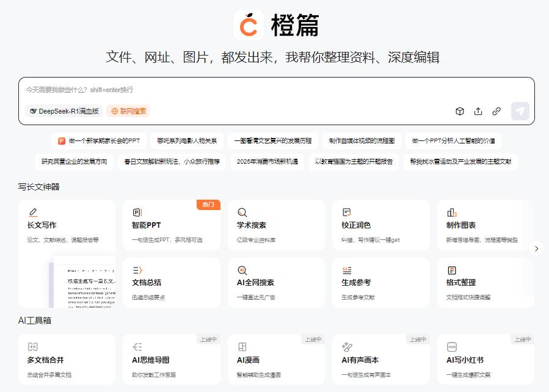The image size is (549, 392).
Task: Click the 上线中 badge on AI有声画本 card
Action: (x=418, y=339)
